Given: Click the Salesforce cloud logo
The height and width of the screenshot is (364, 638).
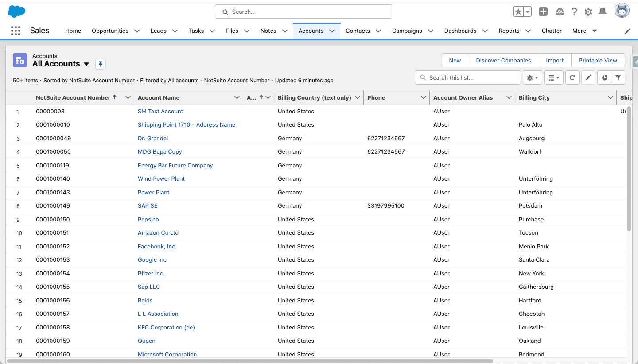Looking at the screenshot, I should [x=16, y=12].
